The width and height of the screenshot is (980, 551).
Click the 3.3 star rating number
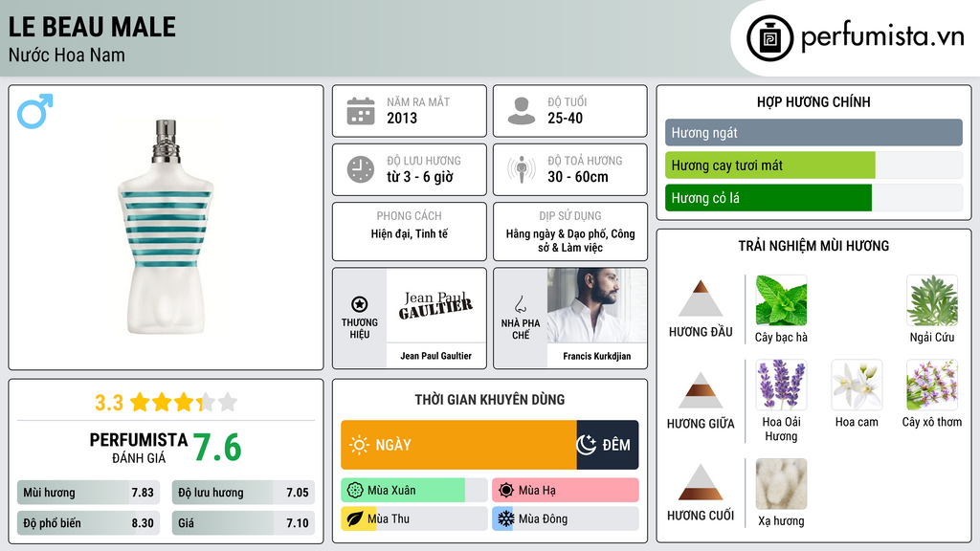click(109, 403)
